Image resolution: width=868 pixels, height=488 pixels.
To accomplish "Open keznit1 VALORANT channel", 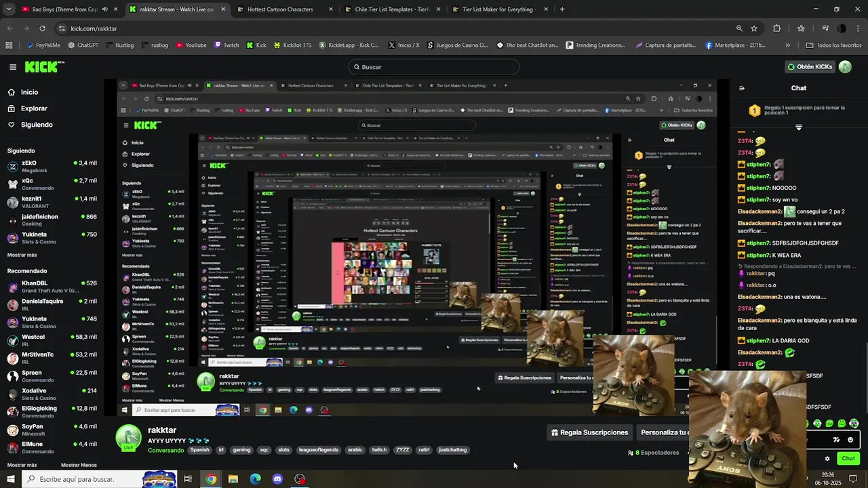I will tap(52, 202).
